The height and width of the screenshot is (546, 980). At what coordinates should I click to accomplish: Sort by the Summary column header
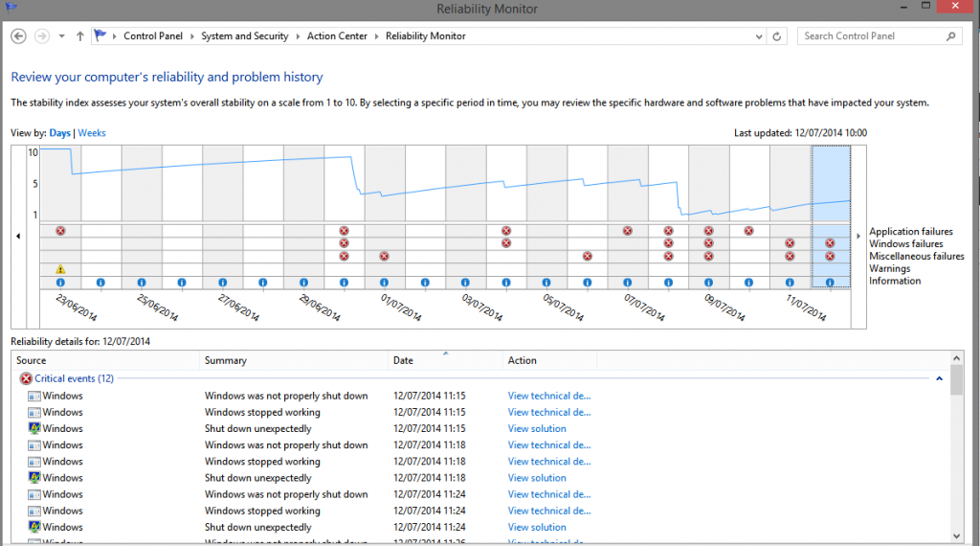294,360
